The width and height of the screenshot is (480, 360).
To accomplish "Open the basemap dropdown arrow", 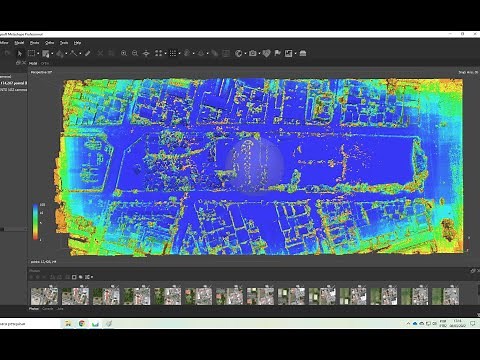I will (x=245, y=54).
